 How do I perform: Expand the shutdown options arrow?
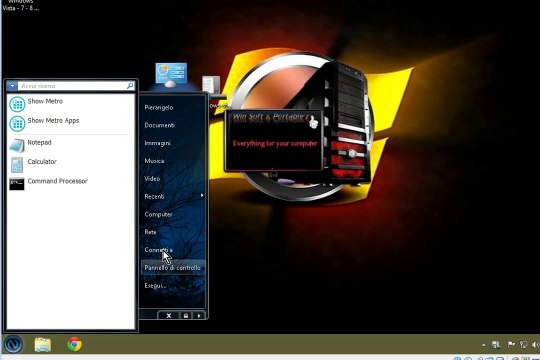click(x=199, y=315)
